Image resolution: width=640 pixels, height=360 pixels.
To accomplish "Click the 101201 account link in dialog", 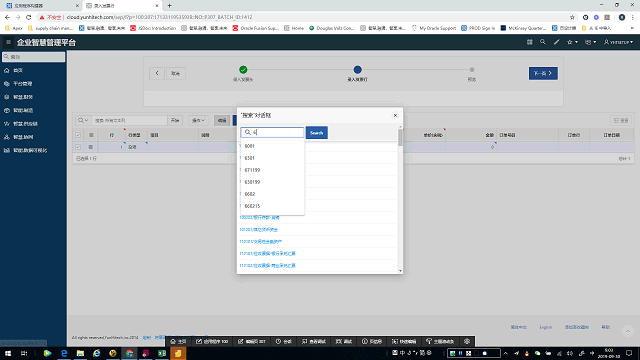I will (x=260, y=230).
